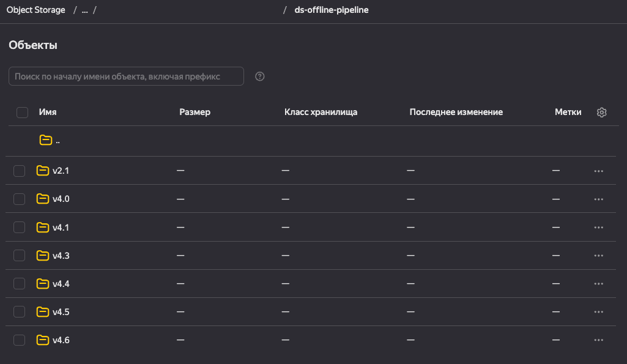Open the v2.1 folder name
Screen dimensions: 627x364
61,171
